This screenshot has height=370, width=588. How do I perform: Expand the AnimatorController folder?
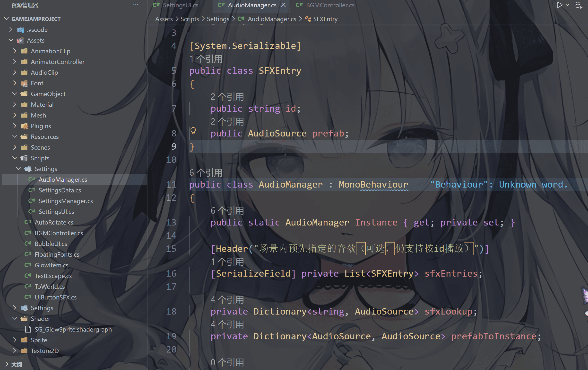(15, 62)
